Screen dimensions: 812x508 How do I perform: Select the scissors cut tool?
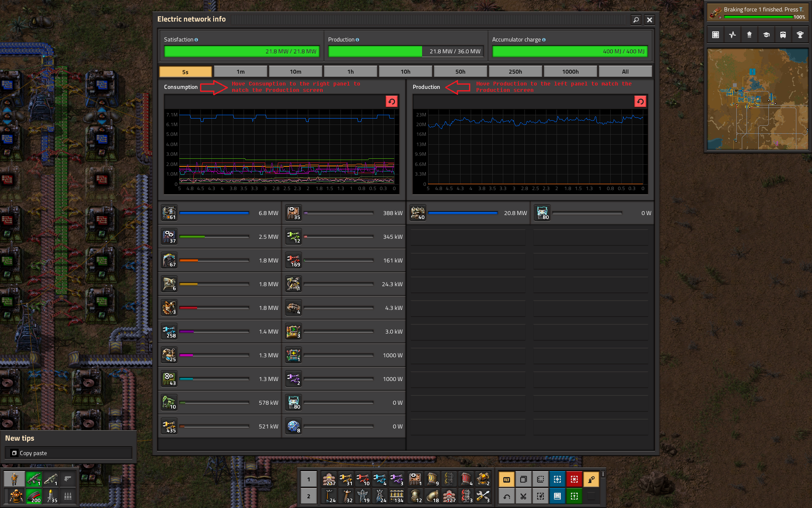[x=523, y=496]
